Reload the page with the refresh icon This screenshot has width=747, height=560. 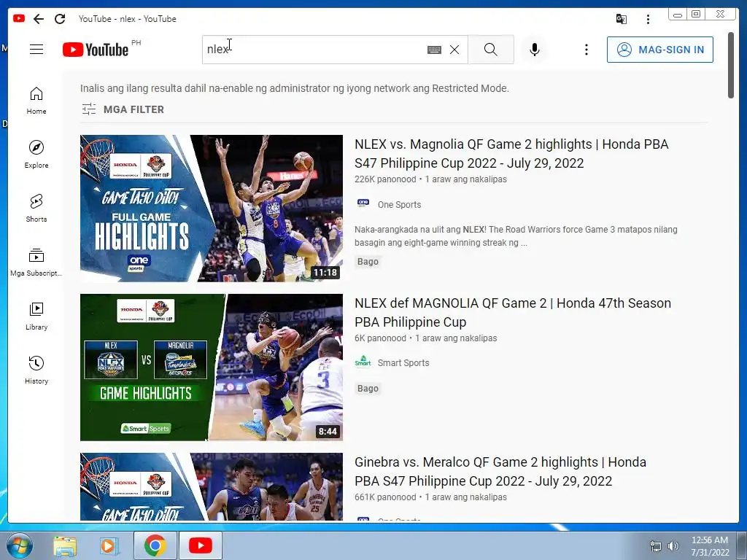60,19
